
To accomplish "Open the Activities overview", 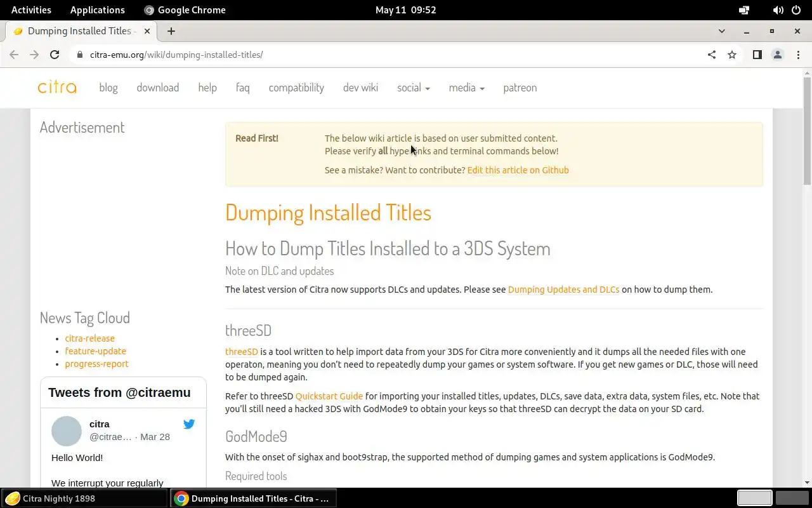I will pyautogui.click(x=31, y=10).
